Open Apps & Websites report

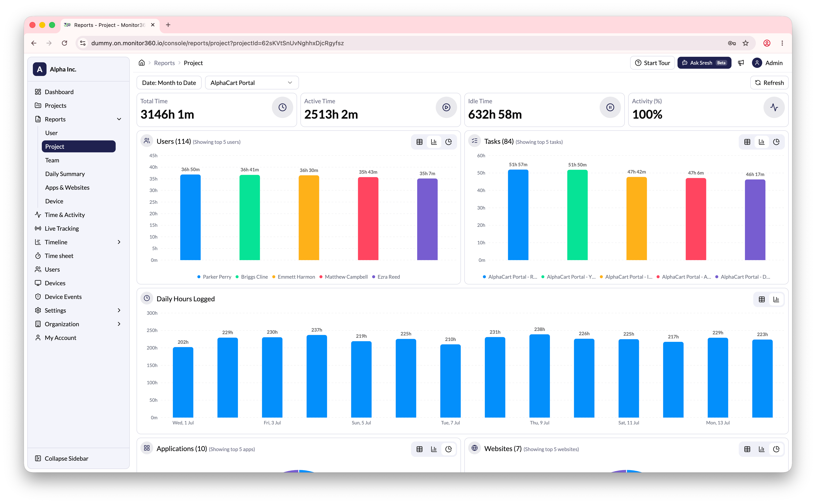(78, 187)
